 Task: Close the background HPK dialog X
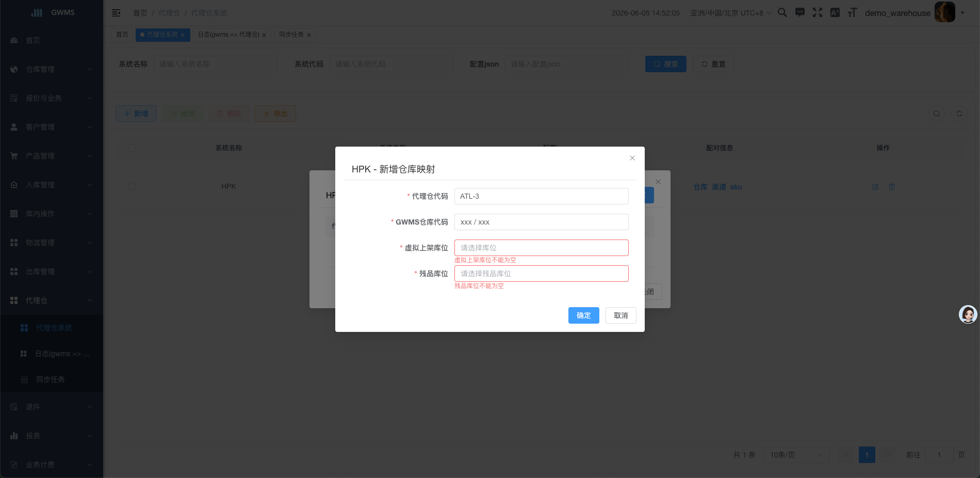(x=658, y=182)
